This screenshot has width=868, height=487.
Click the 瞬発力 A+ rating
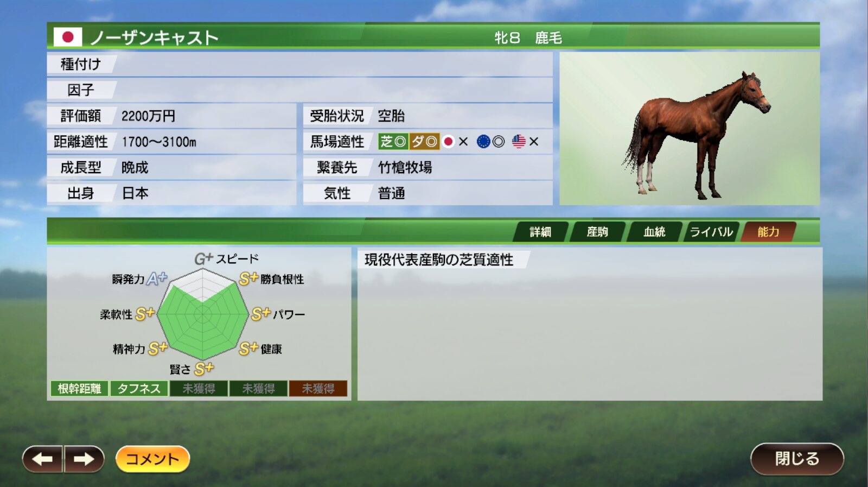[157, 279]
